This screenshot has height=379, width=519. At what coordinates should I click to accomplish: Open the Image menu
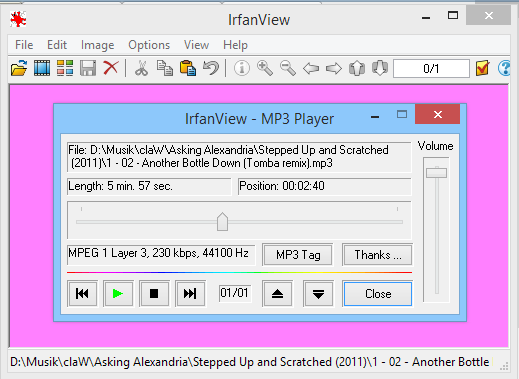click(x=97, y=45)
